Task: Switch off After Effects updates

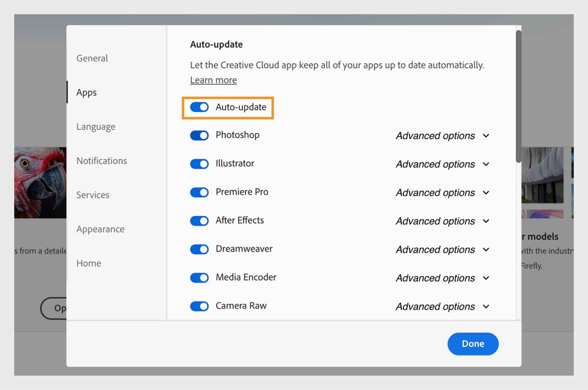Action: point(199,221)
